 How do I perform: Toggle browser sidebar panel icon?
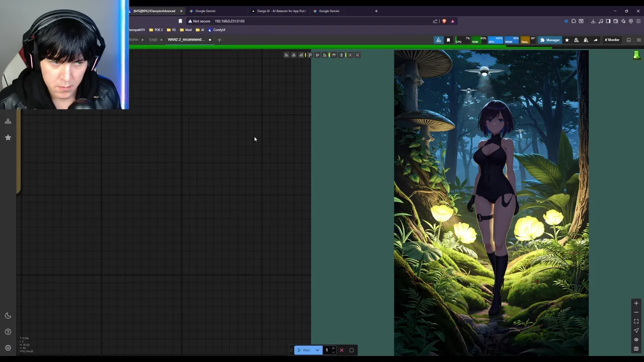click(x=608, y=21)
